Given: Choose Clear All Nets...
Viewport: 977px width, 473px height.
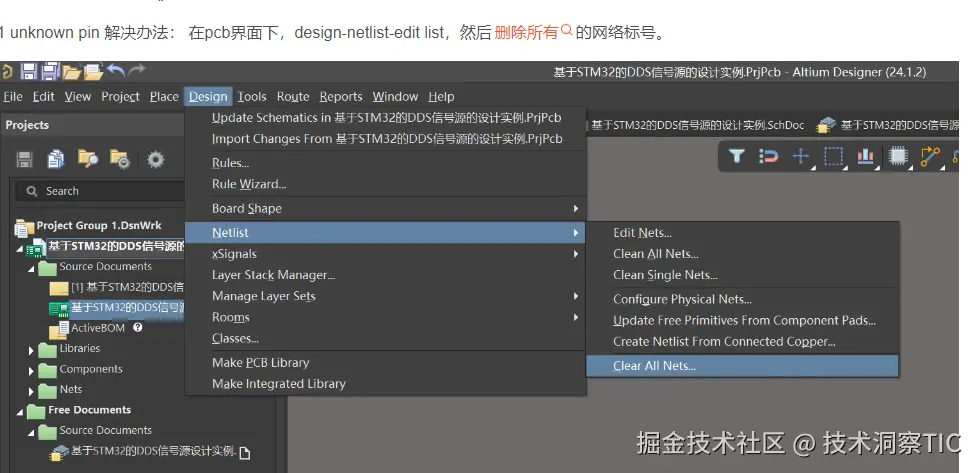Looking at the screenshot, I should 742,366.
